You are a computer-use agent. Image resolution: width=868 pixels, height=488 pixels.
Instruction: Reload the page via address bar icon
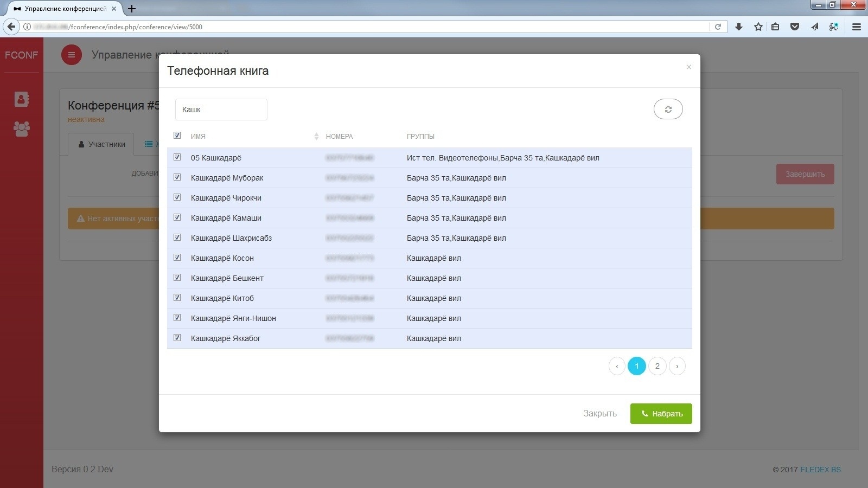pyautogui.click(x=718, y=27)
